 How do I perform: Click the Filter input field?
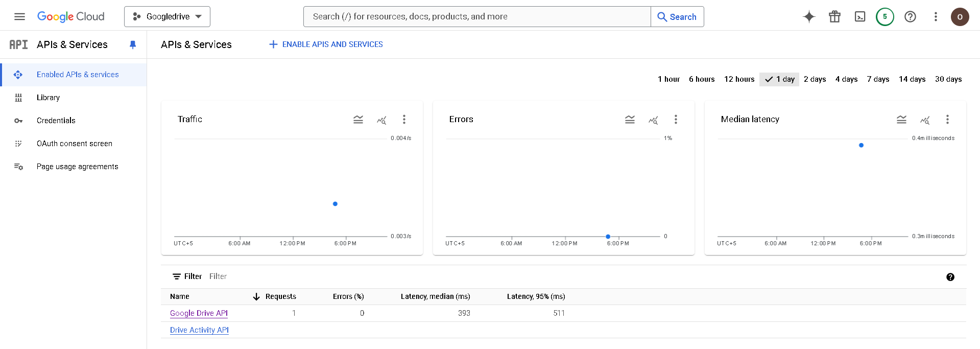[x=306, y=276]
